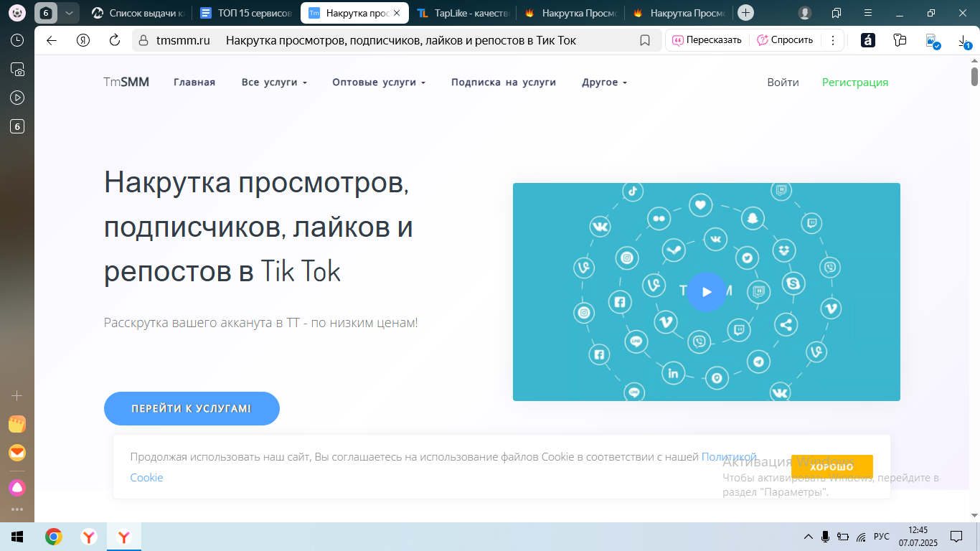Screen dimensions: 980x551
Task: Bookmark this page with the bookmark icon
Action: [x=645, y=40]
